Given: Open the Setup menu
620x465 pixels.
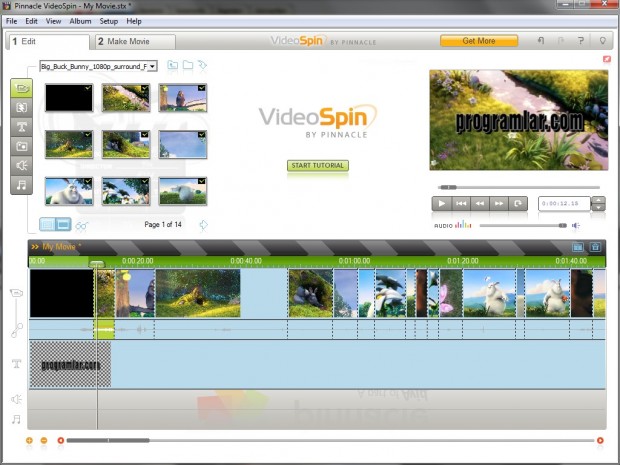Looking at the screenshot, I should coord(109,21).
